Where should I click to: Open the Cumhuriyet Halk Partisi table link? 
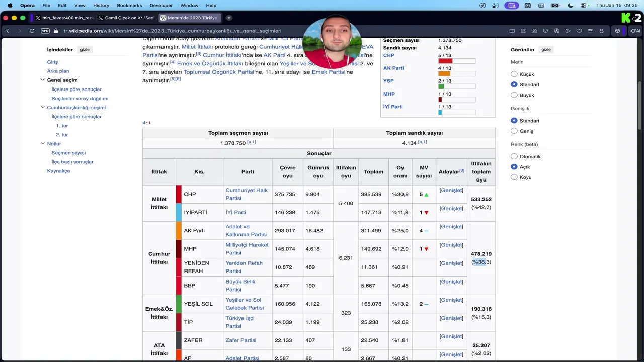tap(247, 194)
